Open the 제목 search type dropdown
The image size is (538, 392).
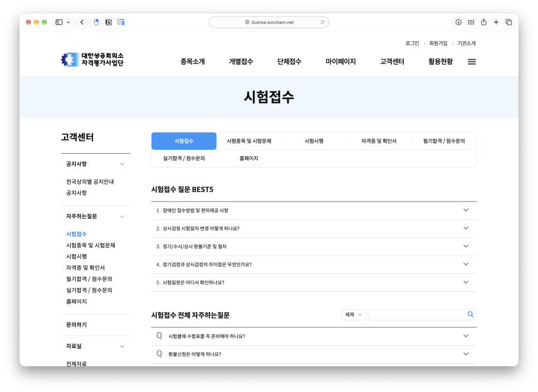point(354,315)
